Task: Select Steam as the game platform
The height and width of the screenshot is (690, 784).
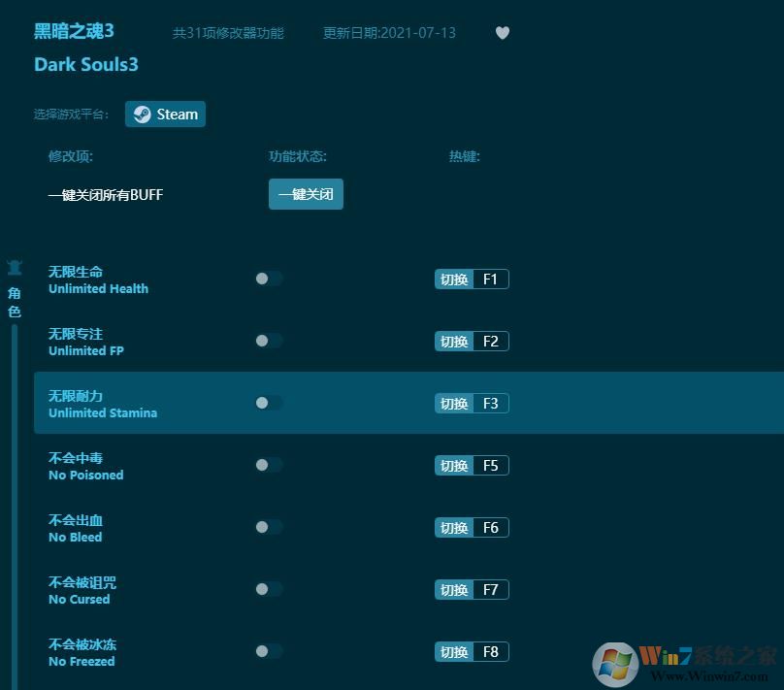Action: click(165, 114)
